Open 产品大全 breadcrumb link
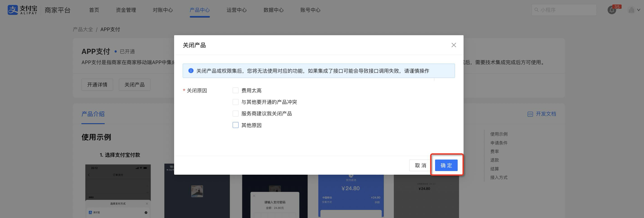This screenshot has width=644, height=218. (x=83, y=29)
